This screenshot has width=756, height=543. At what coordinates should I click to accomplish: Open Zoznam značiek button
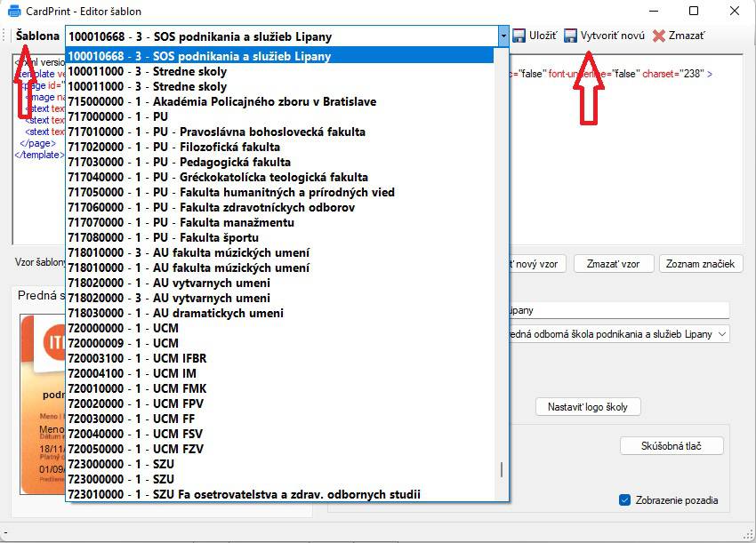pyautogui.click(x=700, y=264)
